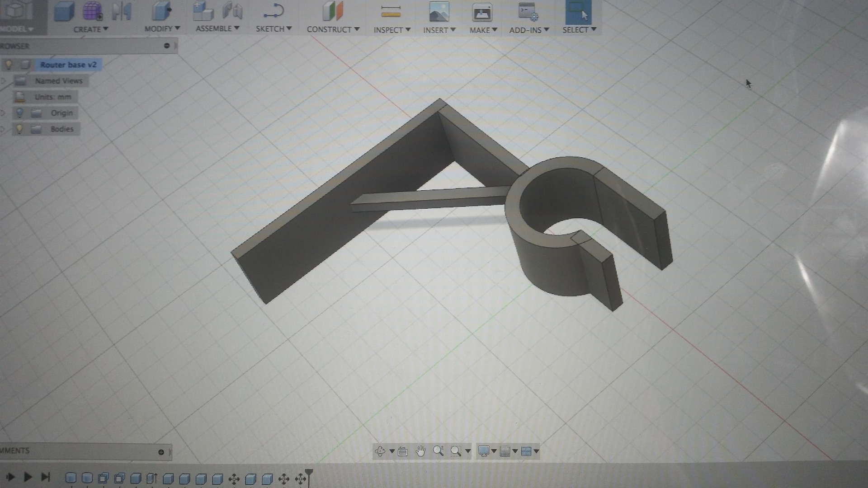Activate the Select tool icon
The width and height of the screenshot is (868, 488).
(x=579, y=12)
